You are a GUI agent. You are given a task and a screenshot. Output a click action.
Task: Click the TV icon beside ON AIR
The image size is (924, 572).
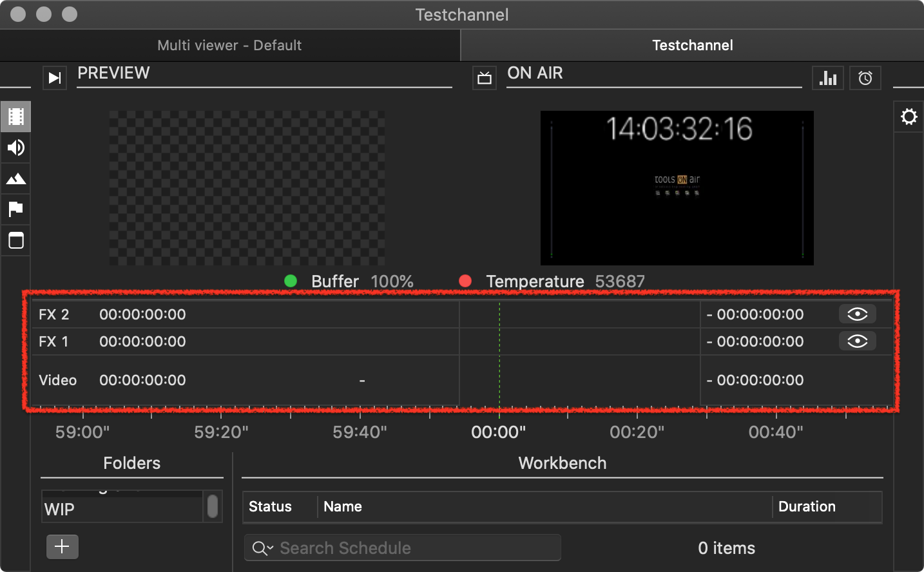[485, 78]
